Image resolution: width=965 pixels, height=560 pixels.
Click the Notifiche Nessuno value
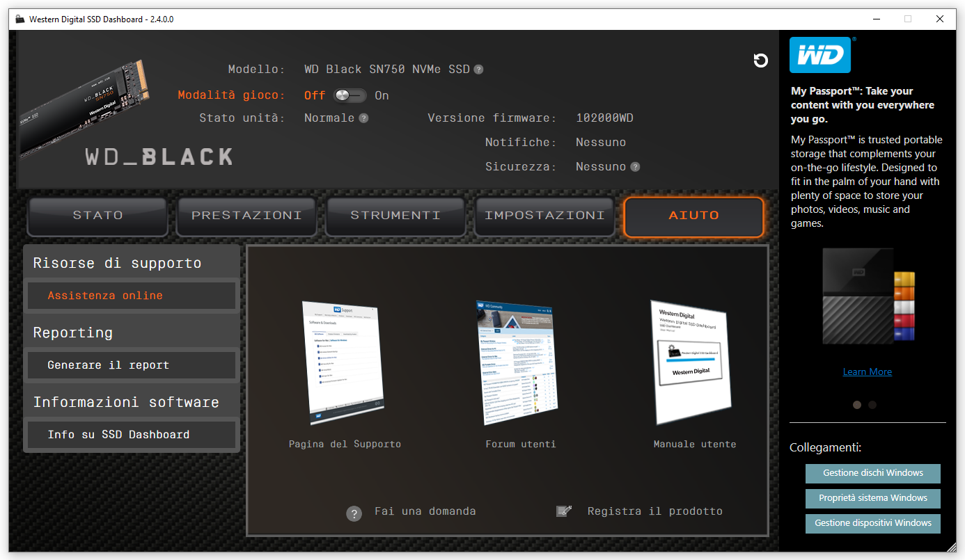point(601,143)
